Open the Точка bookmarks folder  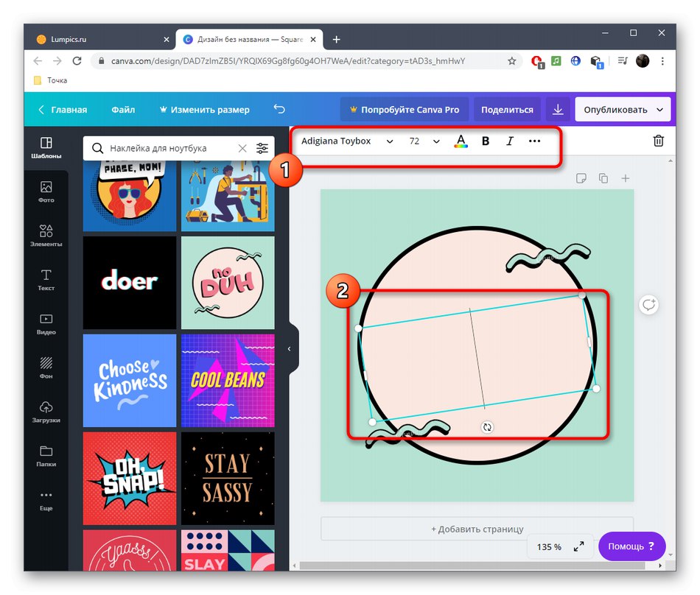51,80
